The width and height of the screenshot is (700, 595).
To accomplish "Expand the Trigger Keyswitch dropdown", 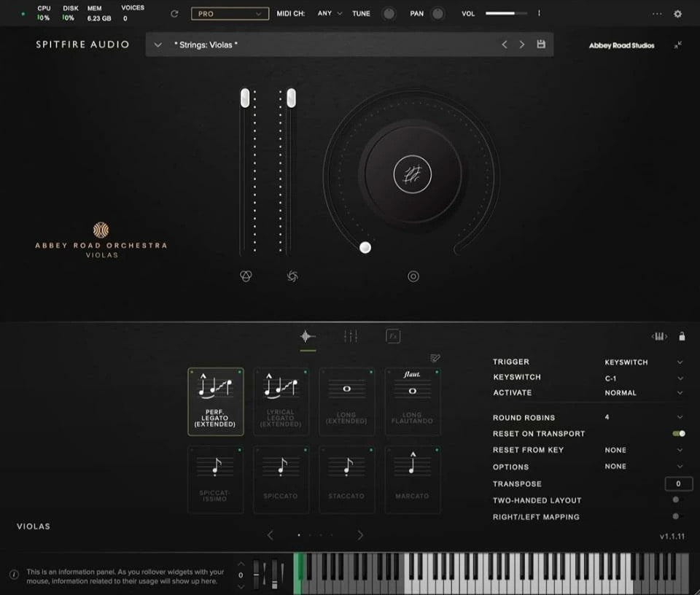I will click(644, 362).
